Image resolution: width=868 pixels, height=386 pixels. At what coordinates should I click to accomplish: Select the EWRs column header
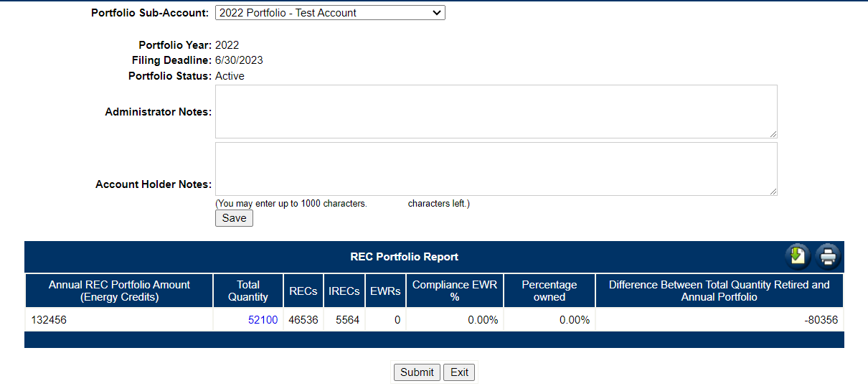coord(385,291)
